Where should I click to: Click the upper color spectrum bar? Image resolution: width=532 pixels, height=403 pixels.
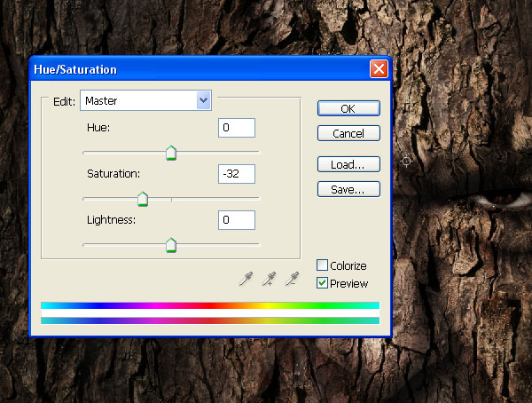coord(210,305)
